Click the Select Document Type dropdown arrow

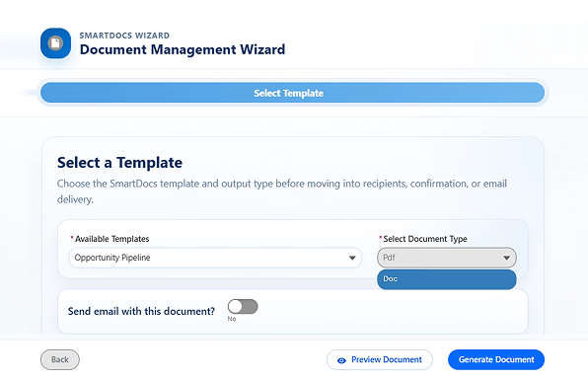[506, 258]
